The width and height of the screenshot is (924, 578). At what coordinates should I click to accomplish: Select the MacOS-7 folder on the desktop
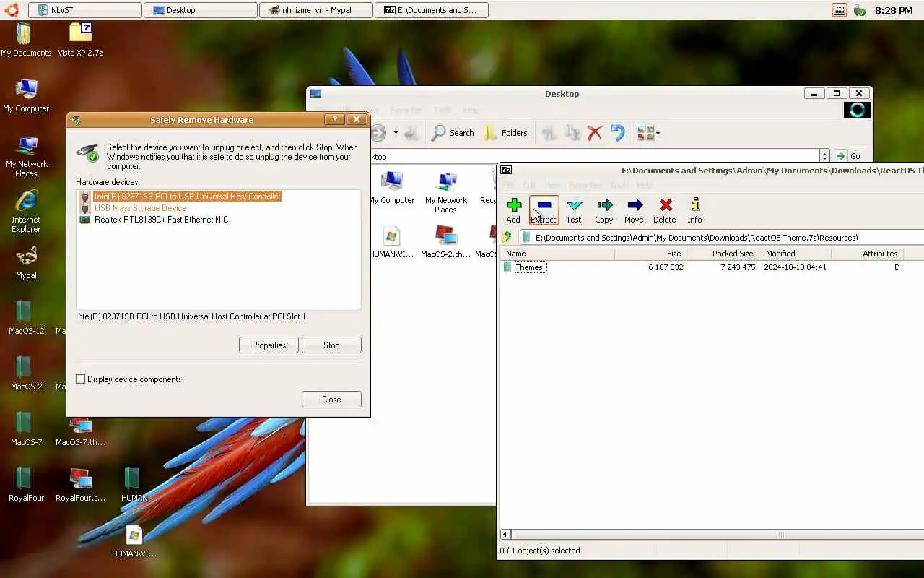[x=26, y=429]
